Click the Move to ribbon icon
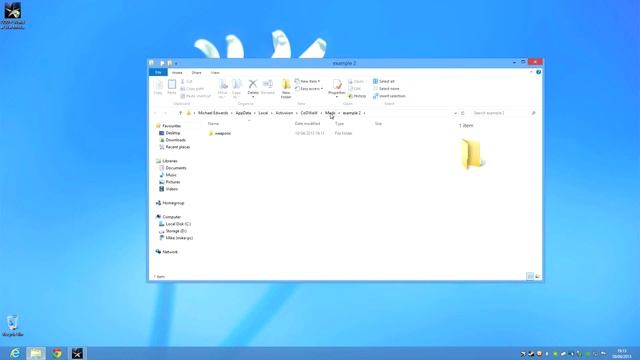Screen dimensions: 640x360 (222, 89)
